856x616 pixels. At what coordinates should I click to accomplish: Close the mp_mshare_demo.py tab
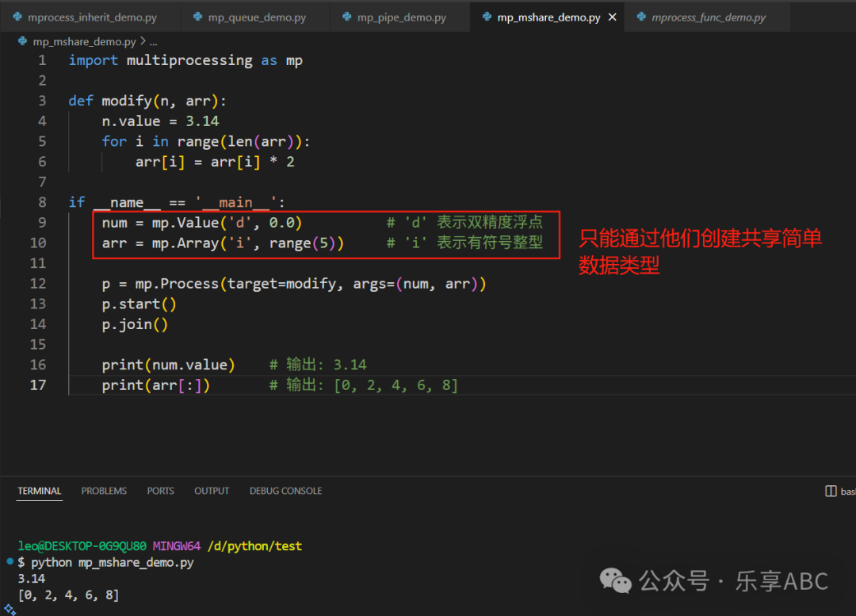pyautogui.click(x=613, y=17)
